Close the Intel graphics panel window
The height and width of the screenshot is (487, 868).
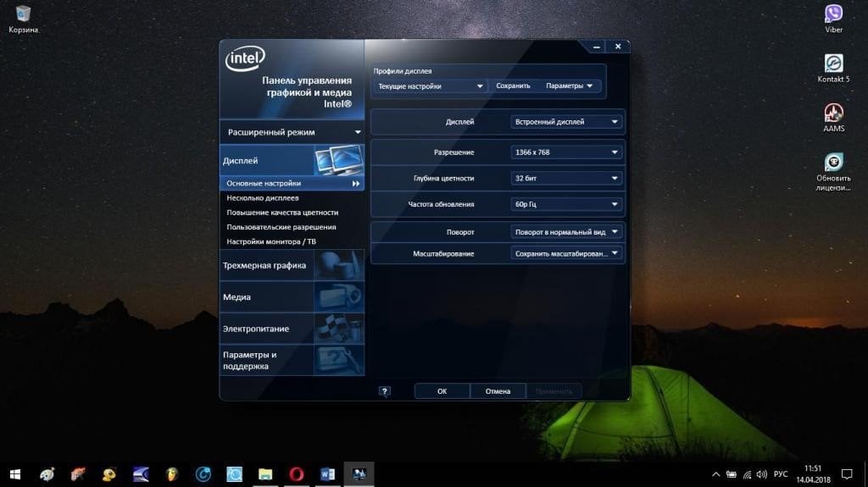tap(618, 47)
